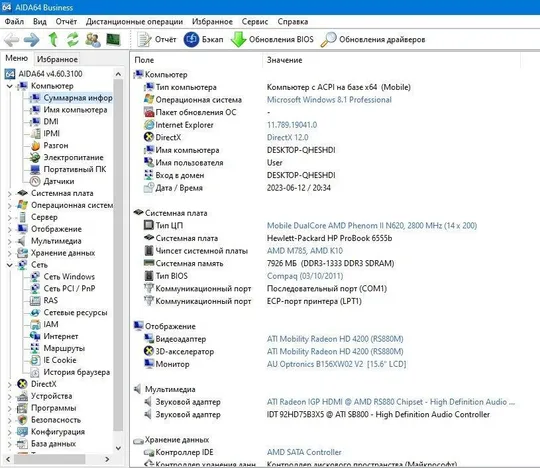The image size is (540, 468).
Task: Click the Электропитание icon in tree
Action: pyautogui.click(x=35, y=157)
